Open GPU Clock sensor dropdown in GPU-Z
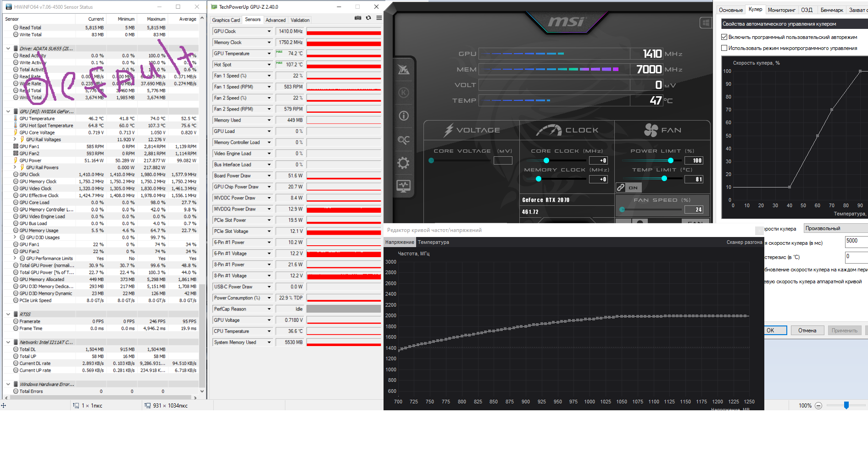Viewport: 868px width, 474px height. point(269,31)
